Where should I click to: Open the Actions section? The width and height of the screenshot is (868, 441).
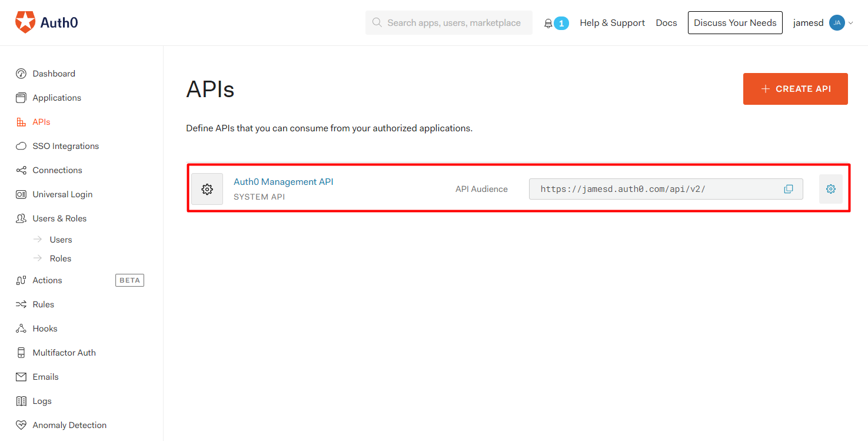(47, 280)
